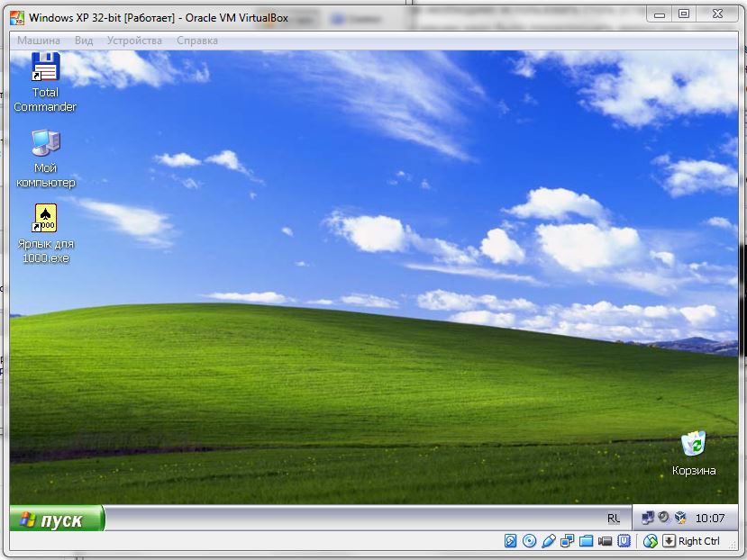Click the shared folders indicator icon
Viewport: 747px width, 560px height.
586,541
